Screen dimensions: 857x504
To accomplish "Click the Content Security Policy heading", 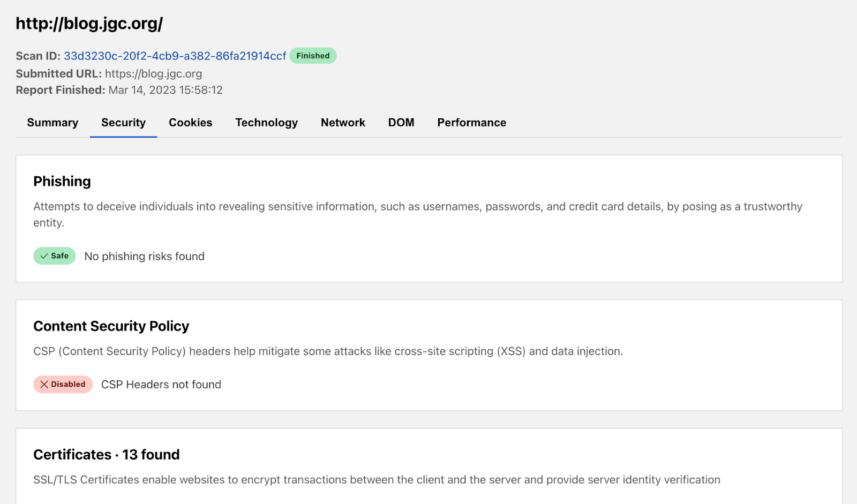I will pos(111,326).
